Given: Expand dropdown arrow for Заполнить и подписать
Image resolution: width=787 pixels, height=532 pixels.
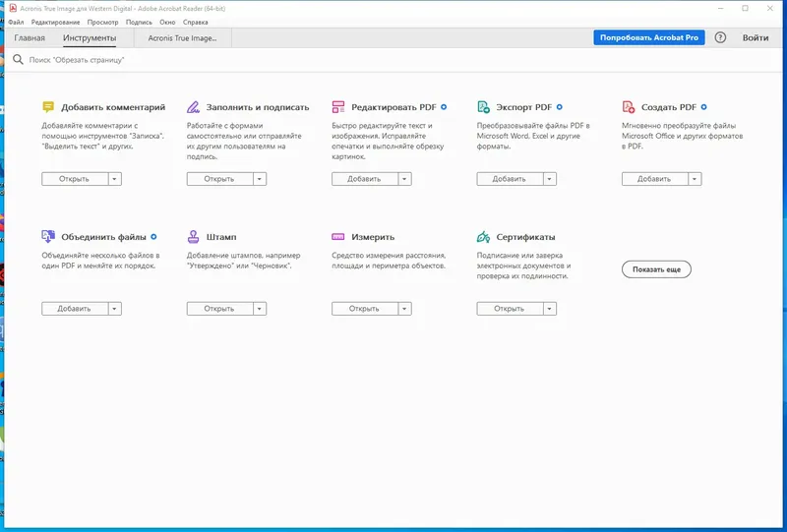Looking at the screenshot, I should (260, 179).
